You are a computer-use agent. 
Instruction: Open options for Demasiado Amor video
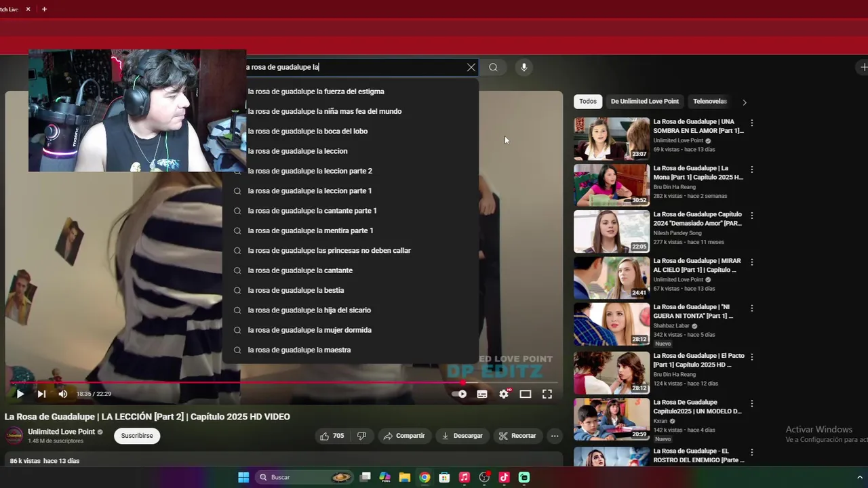click(x=751, y=216)
